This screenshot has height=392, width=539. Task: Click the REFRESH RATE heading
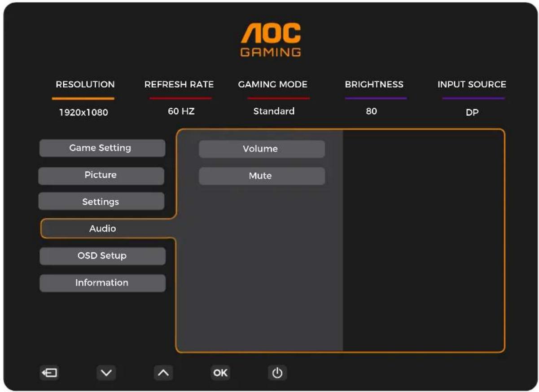coord(179,84)
